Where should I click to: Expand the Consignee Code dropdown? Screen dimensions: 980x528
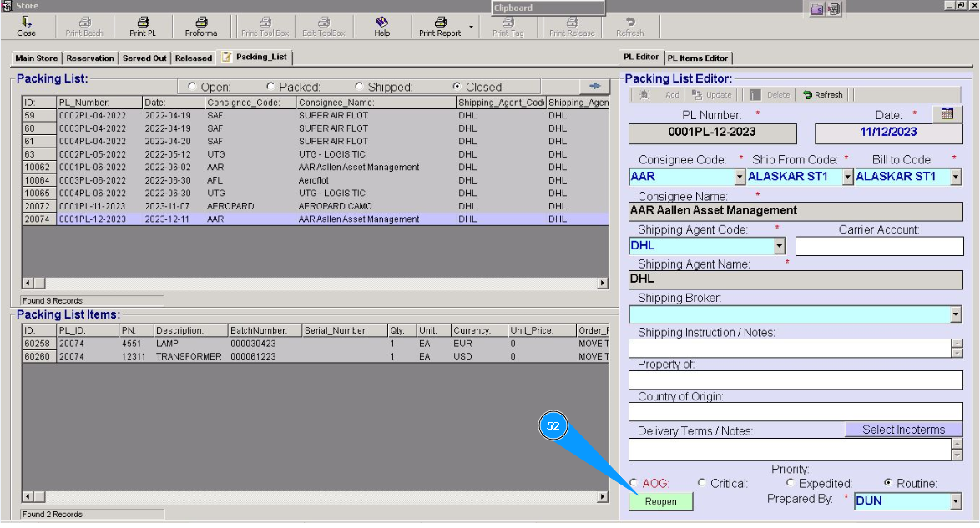click(739, 178)
